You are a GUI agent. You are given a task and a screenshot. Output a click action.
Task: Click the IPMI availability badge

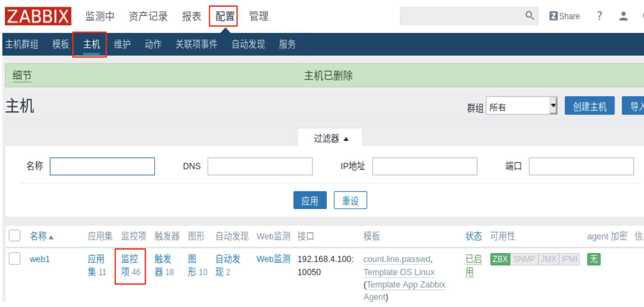[570, 259]
